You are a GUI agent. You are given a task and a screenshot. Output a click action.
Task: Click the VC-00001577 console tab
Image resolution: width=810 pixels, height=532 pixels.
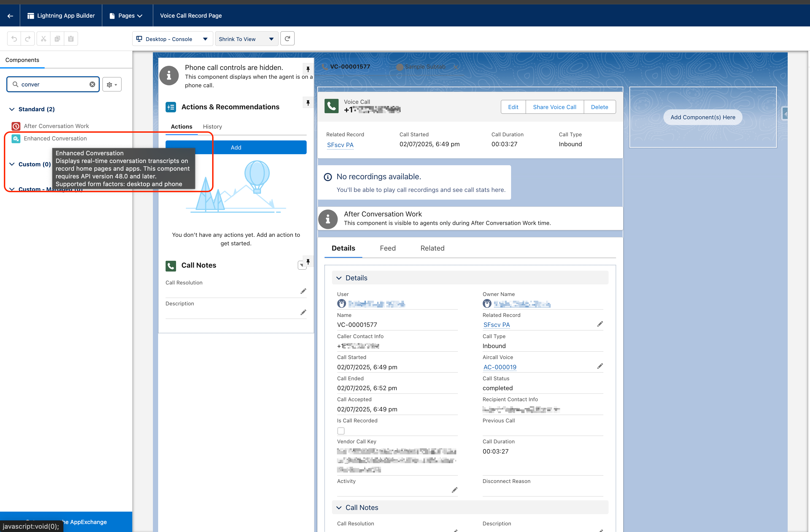tap(350, 67)
